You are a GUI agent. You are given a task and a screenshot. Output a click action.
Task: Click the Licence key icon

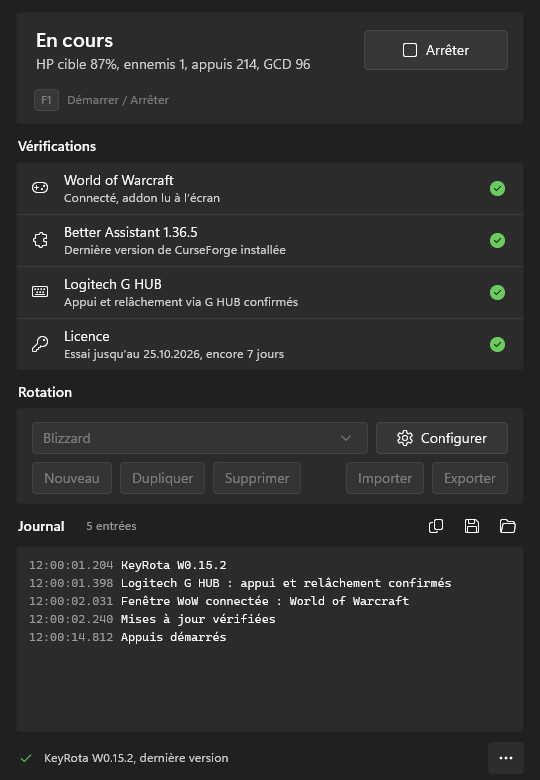tap(40, 344)
